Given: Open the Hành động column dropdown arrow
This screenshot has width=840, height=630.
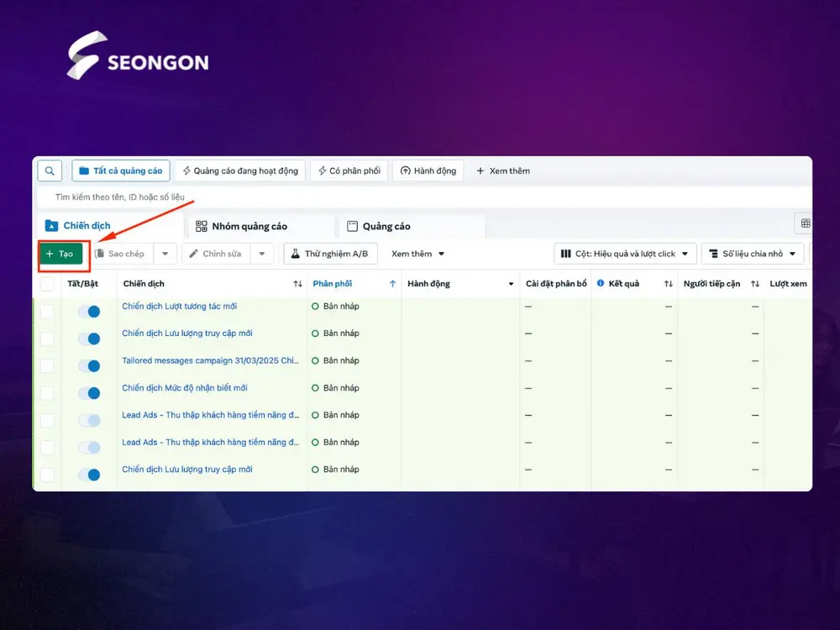Looking at the screenshot, I should pyautogui.click(x=511, y=284).
